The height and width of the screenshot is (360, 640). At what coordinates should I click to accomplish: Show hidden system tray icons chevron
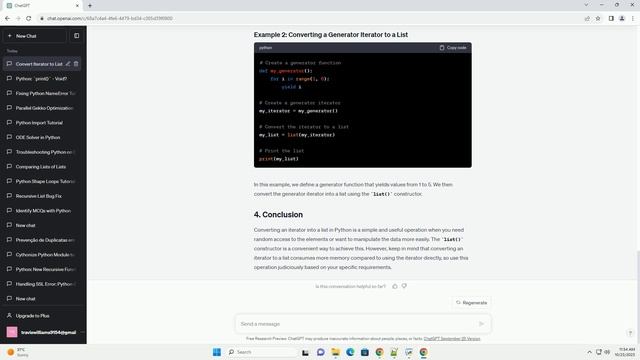(x=589, y=352)
